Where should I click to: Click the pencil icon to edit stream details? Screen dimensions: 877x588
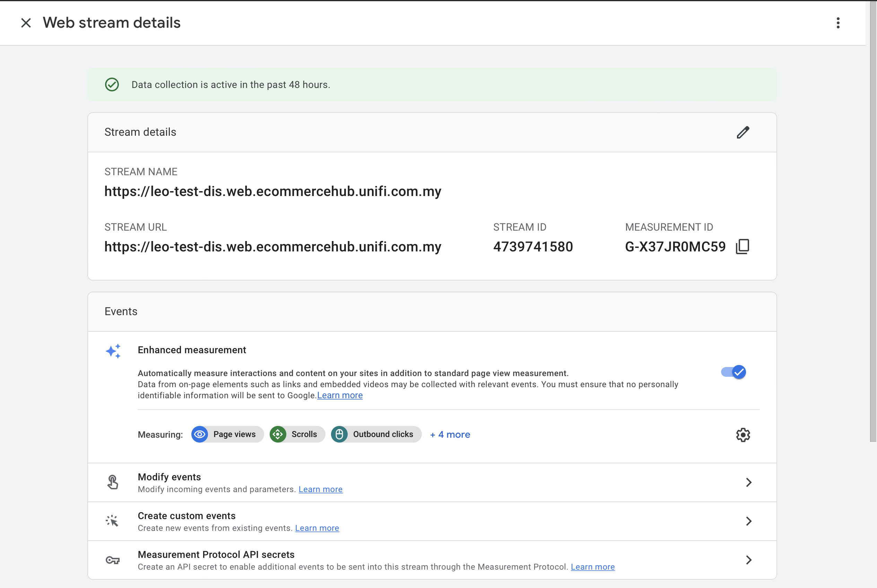[743, 132]
